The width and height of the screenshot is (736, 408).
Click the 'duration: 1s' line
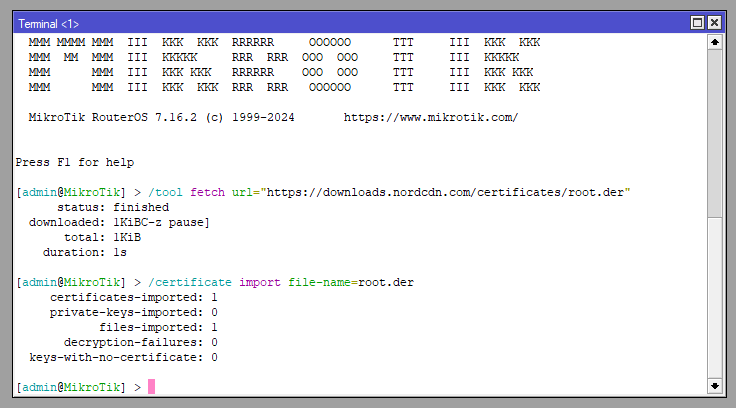pyautogui.click(x=84, y=253)
